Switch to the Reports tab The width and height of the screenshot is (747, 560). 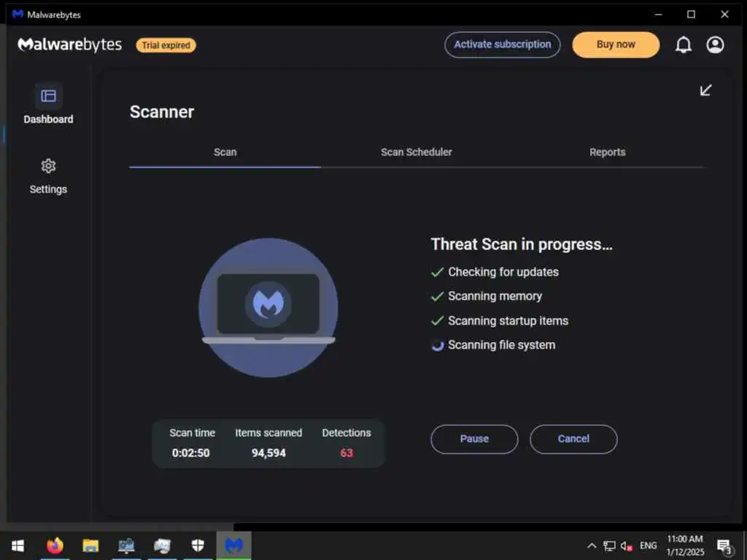tap(608, 152)
